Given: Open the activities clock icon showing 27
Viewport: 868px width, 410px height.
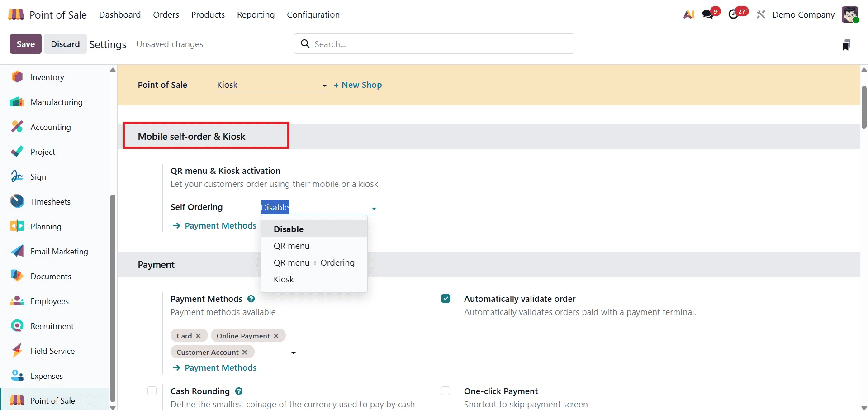Looking at the screenshot, I should tap(735, 14).
